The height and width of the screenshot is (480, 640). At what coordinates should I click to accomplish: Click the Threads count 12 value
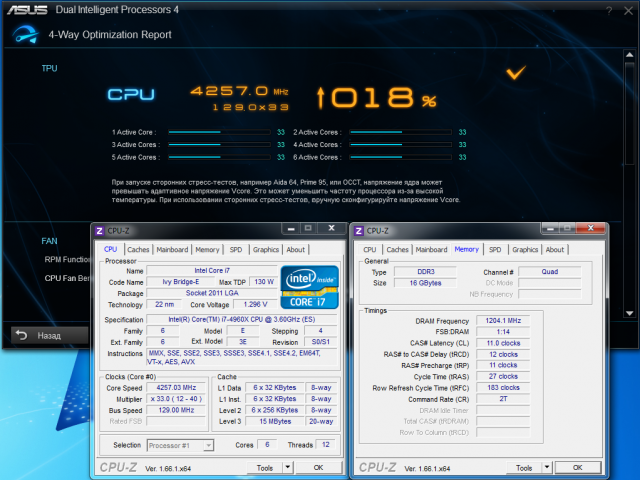tap(325, 444)
